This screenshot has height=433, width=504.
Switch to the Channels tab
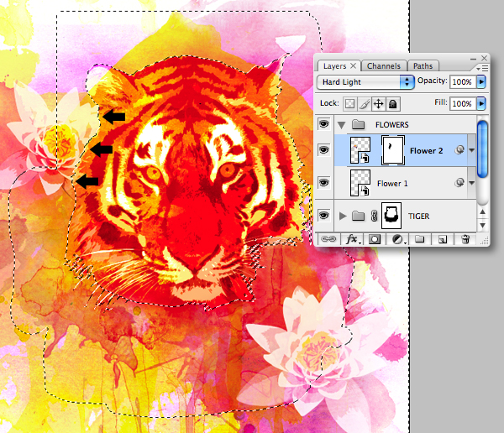(x=384, y=65)
